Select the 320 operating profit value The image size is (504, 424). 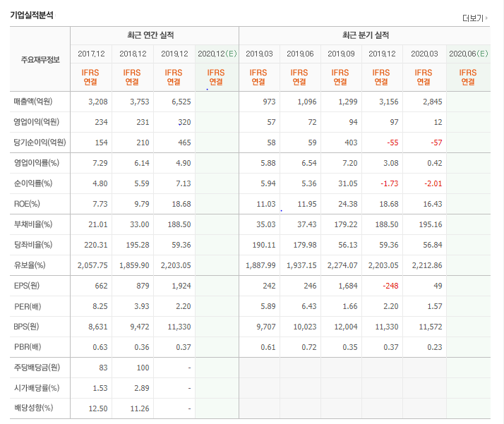tap(184, 122)
